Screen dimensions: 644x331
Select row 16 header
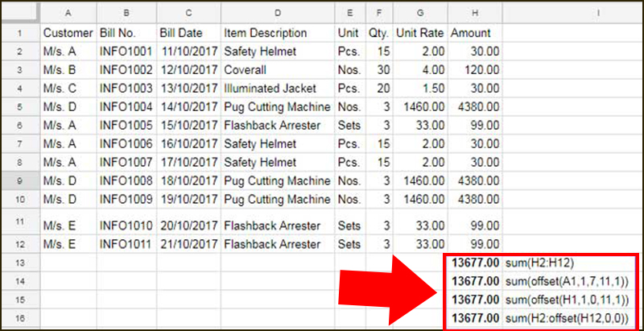coord(20,318)
